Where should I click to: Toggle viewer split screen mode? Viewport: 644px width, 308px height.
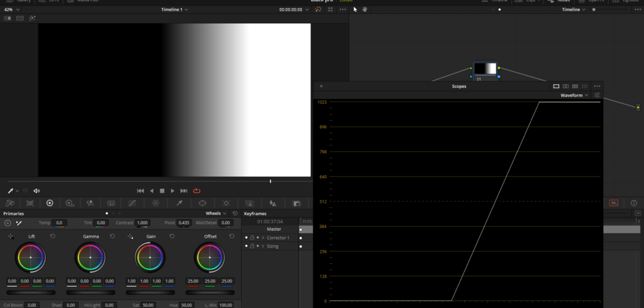coord(19,18)
